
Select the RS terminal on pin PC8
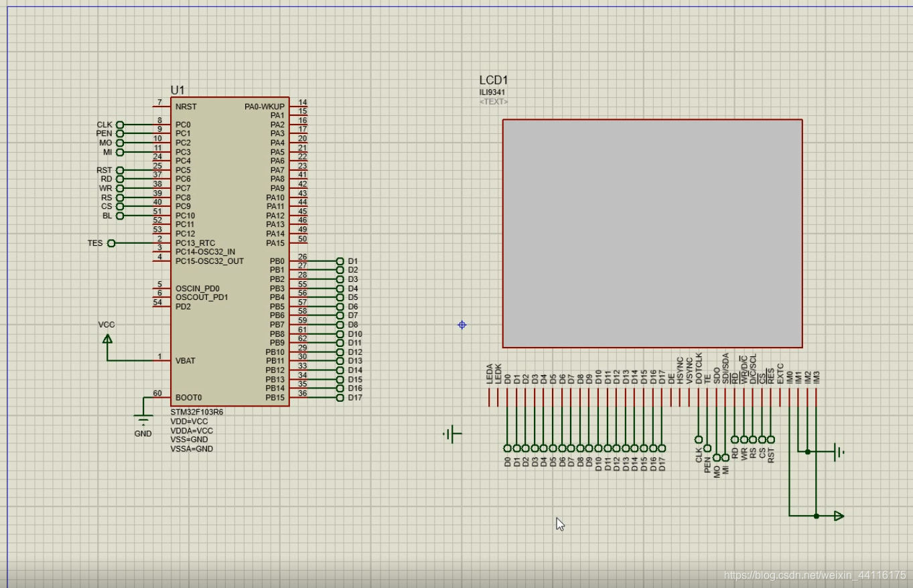pyautogui.click(x=120, y=198)
